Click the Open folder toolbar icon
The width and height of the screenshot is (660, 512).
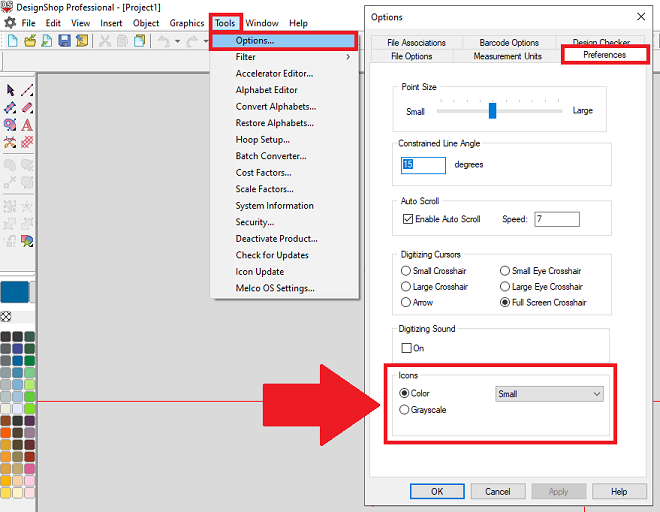point(30,41)
